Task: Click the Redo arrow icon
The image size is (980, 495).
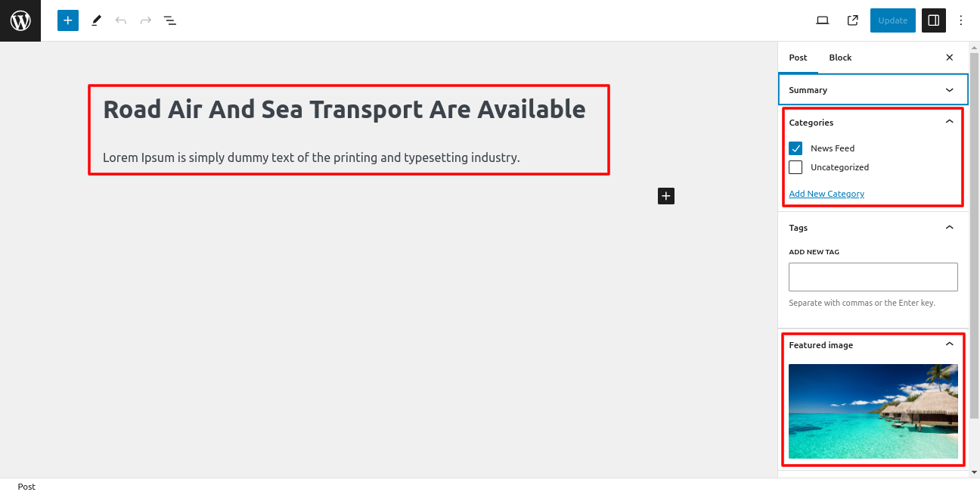Action: point(146,20)
